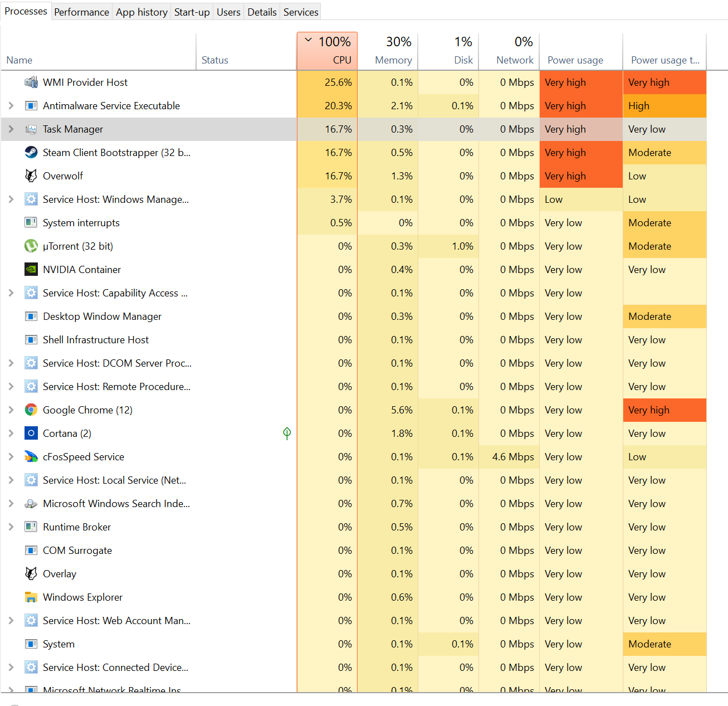The image size is (728, 706).
Task: Click the Service Host: Web Account Manager gear icon
Action: click(x=31, y=621)
